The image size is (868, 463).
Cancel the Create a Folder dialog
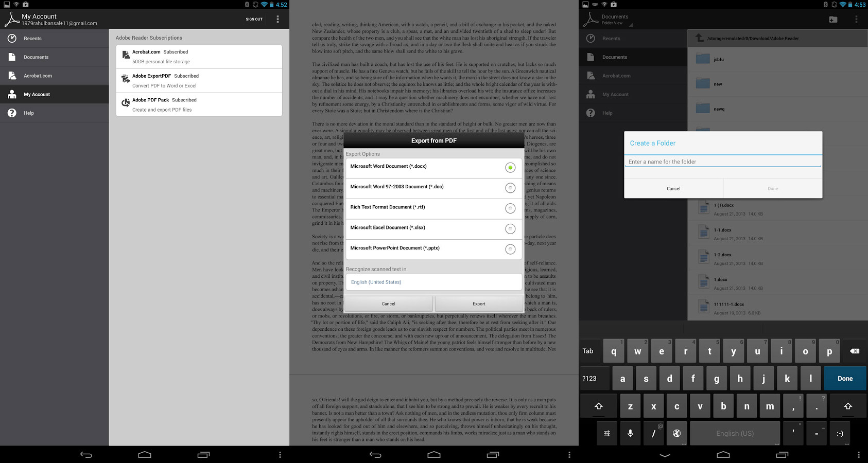(x=673, y=188)
